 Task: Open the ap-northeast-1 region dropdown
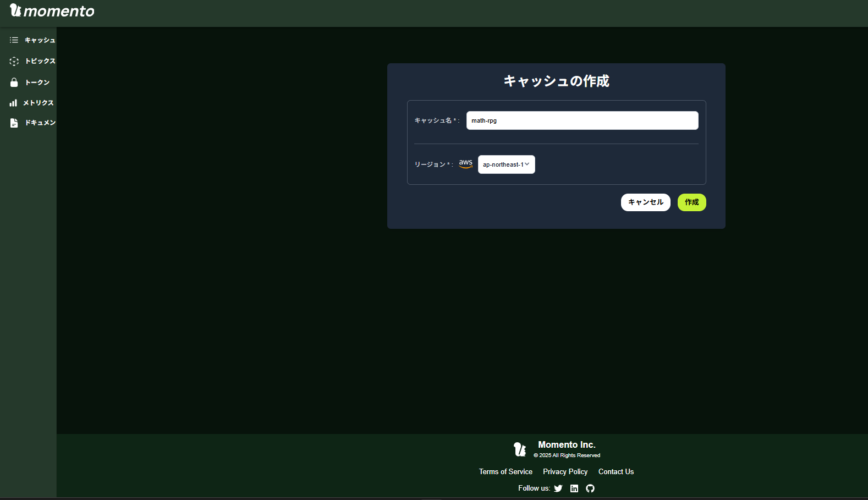tap(507, 164)
